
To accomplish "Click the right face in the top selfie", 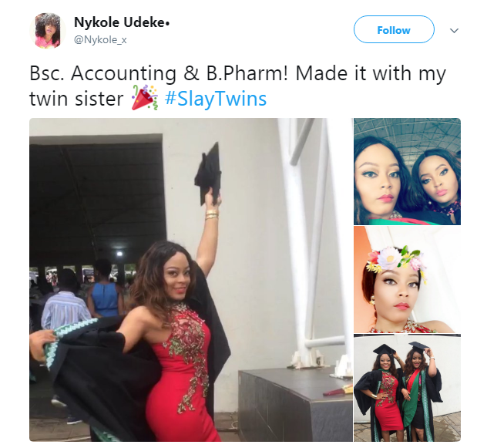I will point(433,179).
